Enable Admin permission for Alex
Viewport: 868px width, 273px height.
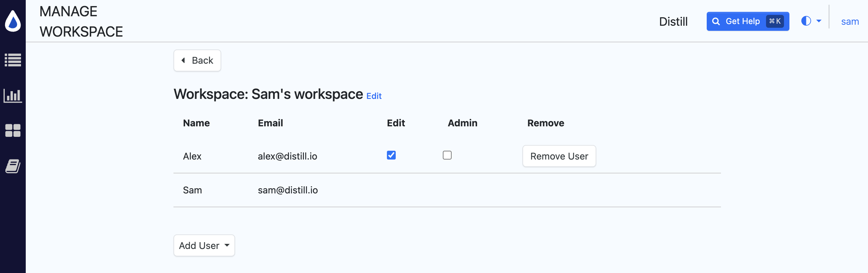click(x=447, y=155)
